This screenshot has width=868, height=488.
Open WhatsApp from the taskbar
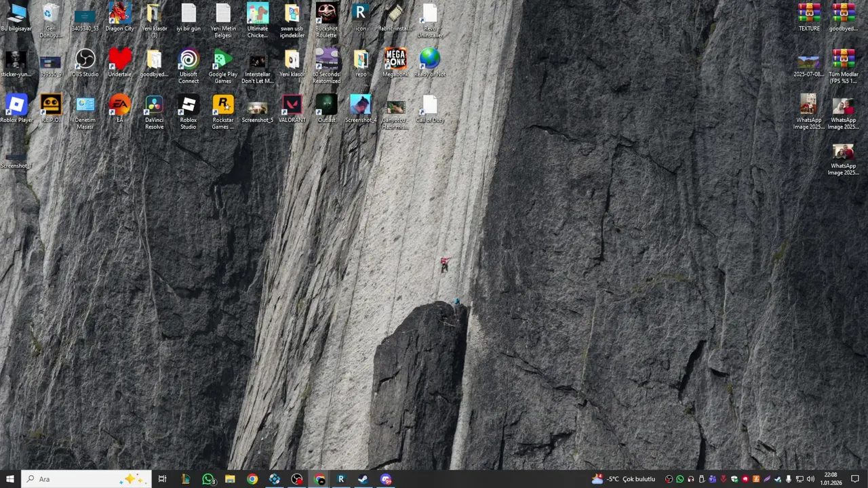pos(208,479)
